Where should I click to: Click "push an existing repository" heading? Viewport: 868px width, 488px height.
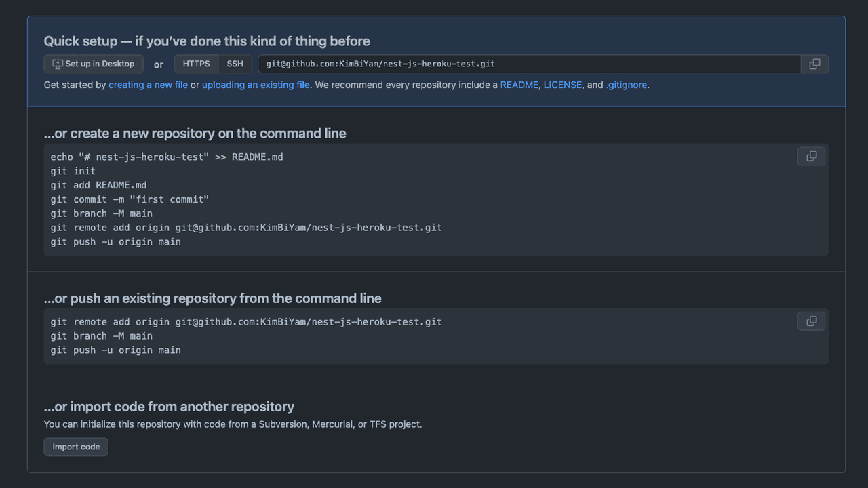point(212,298)
